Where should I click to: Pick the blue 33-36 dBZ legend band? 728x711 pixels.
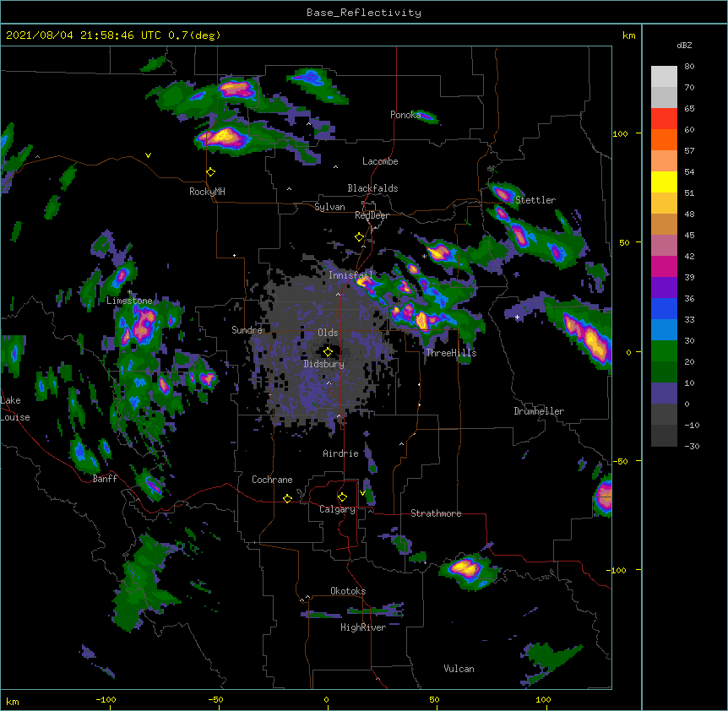[x=664, y=309]
